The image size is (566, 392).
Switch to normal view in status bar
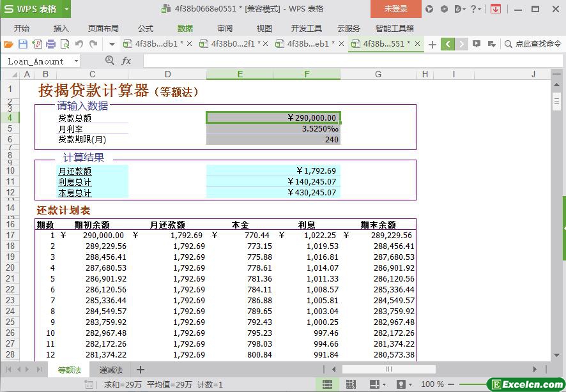327,384
